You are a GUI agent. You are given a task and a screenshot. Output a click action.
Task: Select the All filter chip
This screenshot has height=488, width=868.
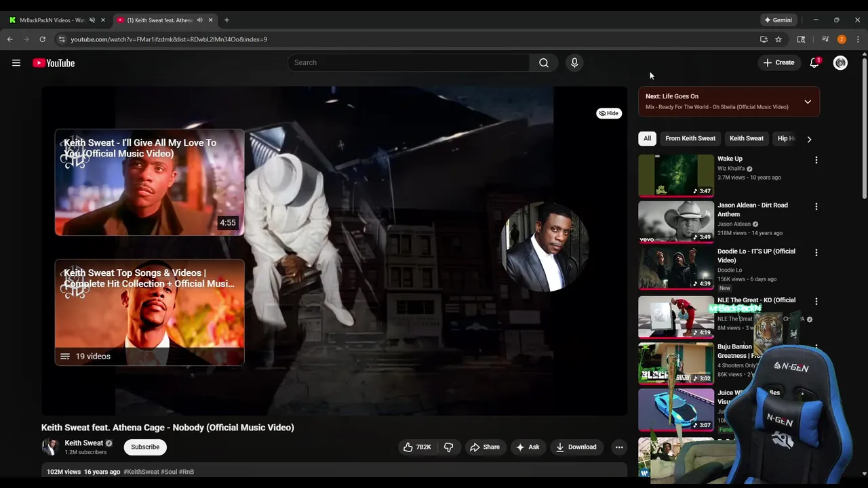[648, 138]
